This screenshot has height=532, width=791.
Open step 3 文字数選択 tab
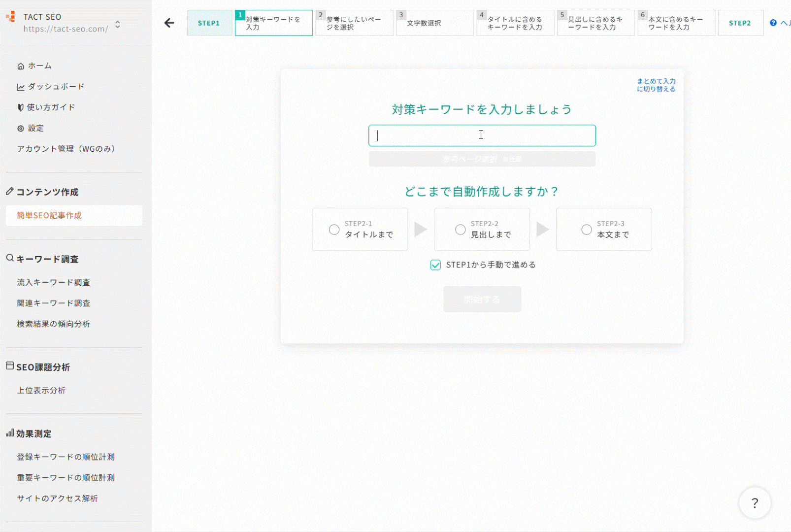(x=434, y=23)
